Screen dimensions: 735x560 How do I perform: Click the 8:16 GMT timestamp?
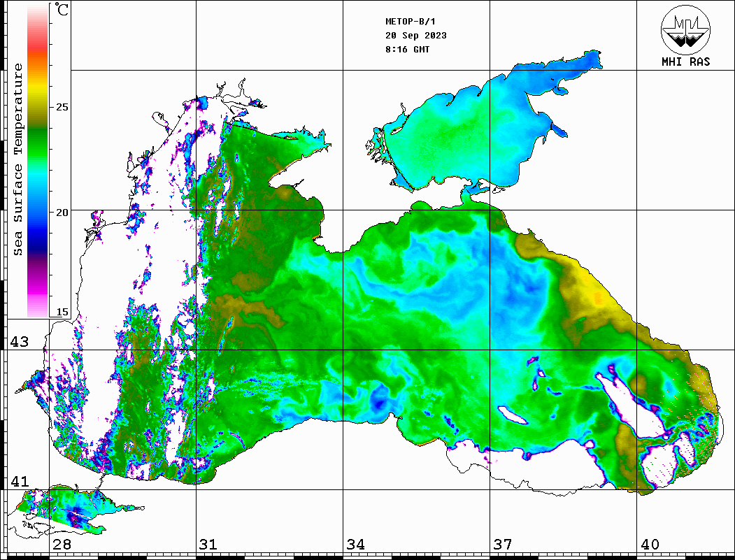[x=408, y=50]
